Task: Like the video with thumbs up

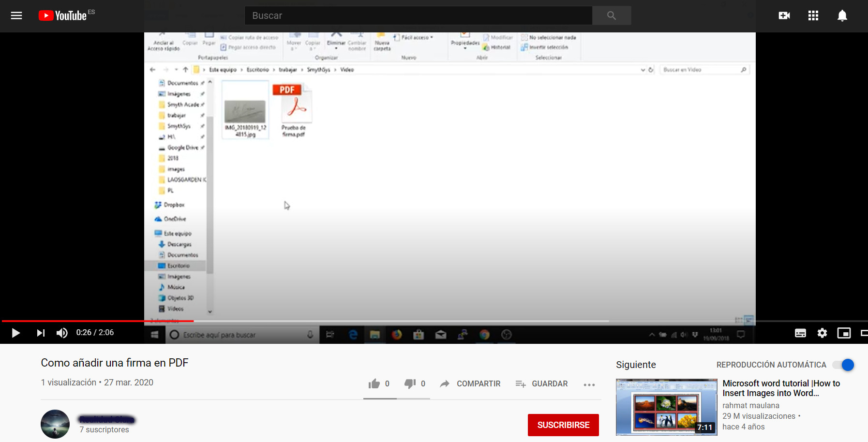Action: [x=374, y=384]
